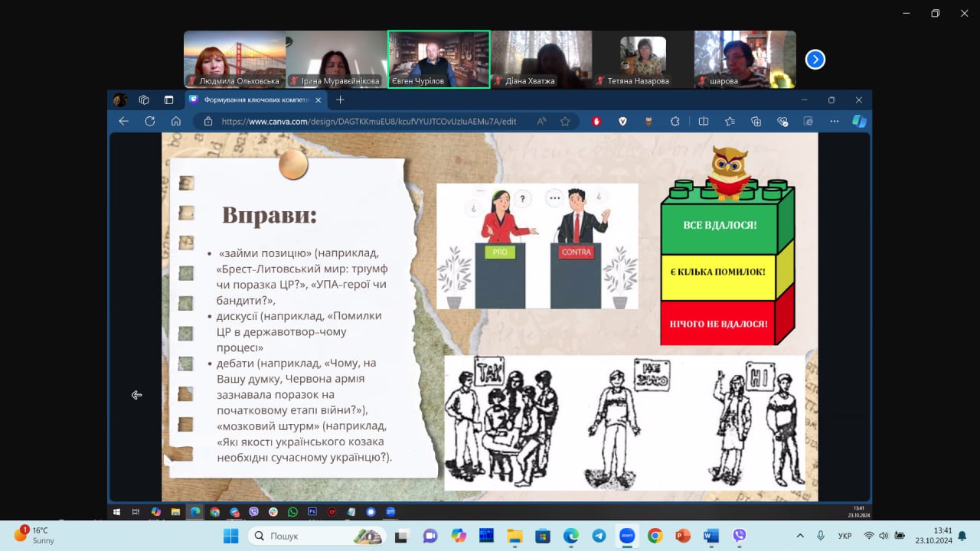The width and height of the screenshot is (980, 551).
Task: Click the Canva URL address bar
Action: (369, 121)
